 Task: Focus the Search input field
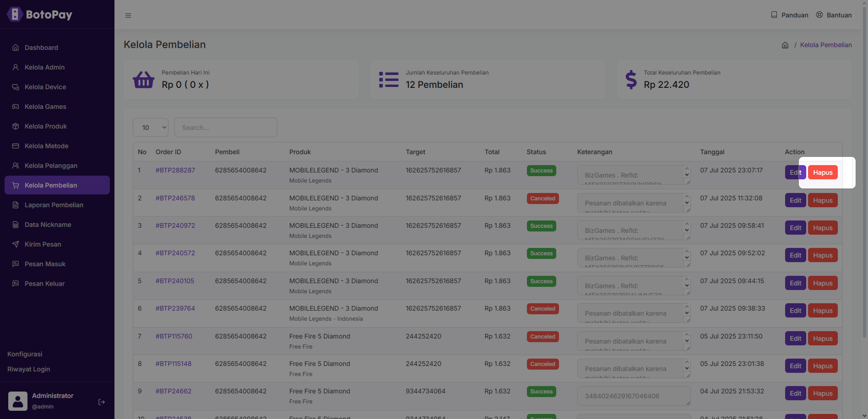226,127
